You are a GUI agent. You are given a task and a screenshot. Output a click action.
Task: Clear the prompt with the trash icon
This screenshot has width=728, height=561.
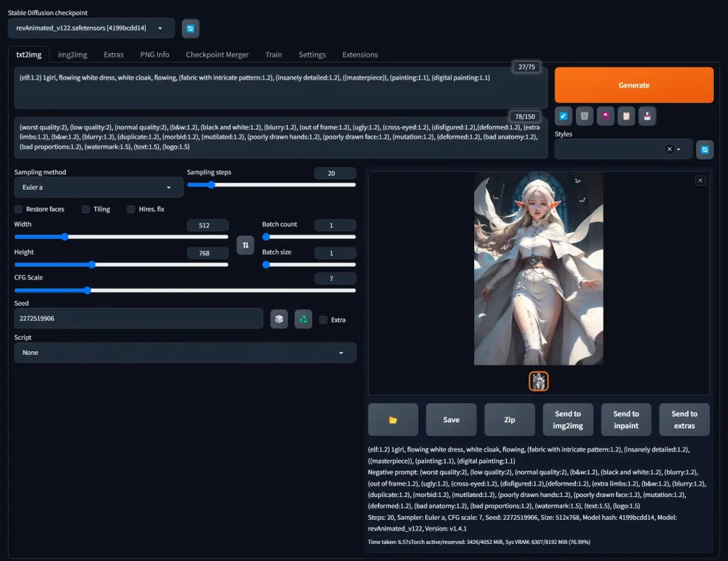[x=584, y=116]
